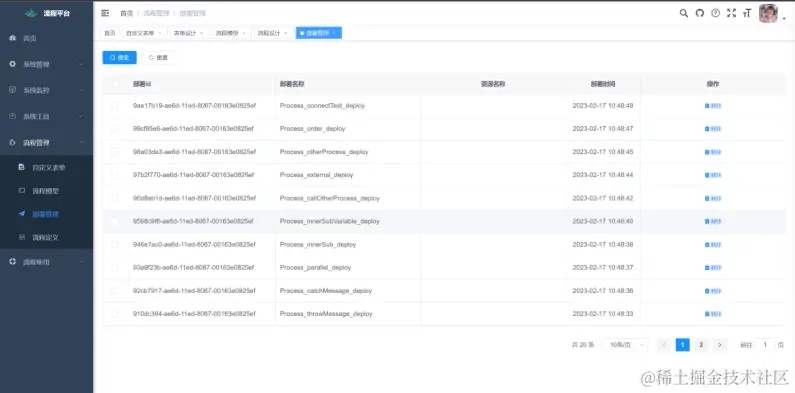Delete the Process_order_deploy row
Image resolution: width=795 pixels, height=393 pixels.
(713, 129)
